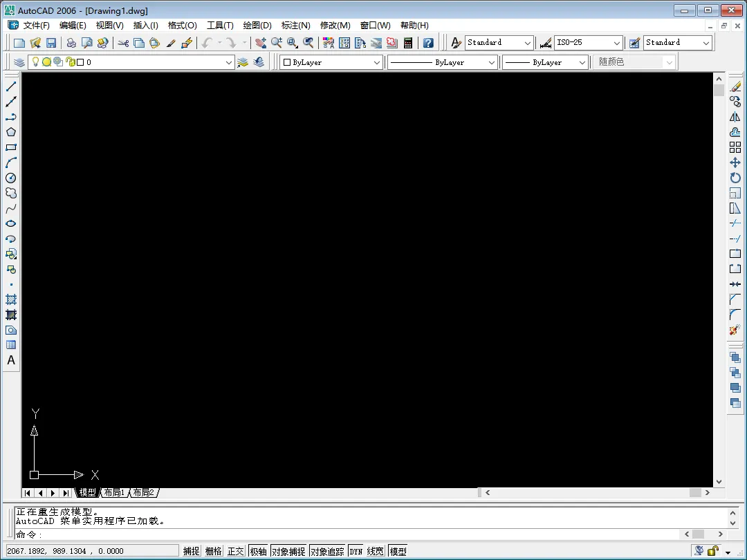Screen dimensions: 747x560
Task: Select the Hatch tool
Action: point(11,299)
